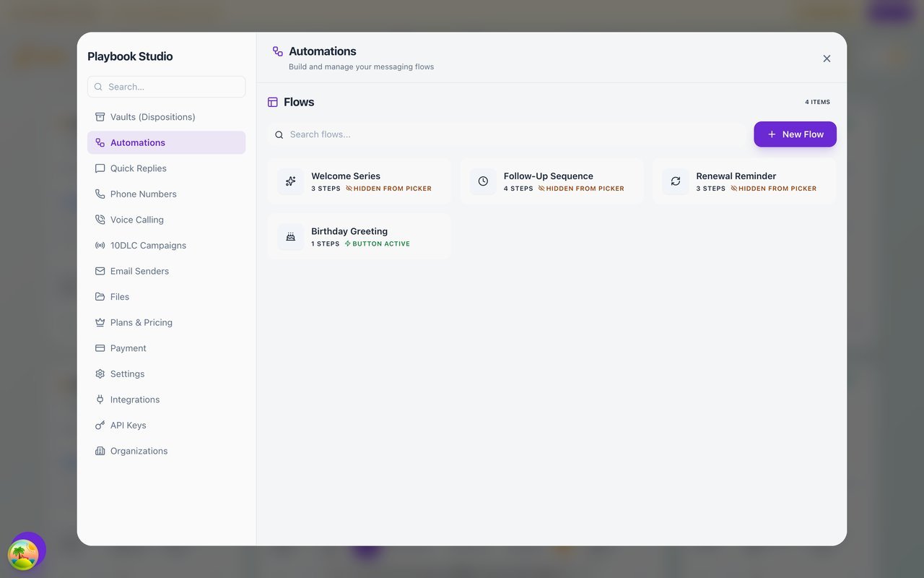924x578 pixels.
Task: Close the Playbook Studio dialog
Action: click(x=827, y=59)
